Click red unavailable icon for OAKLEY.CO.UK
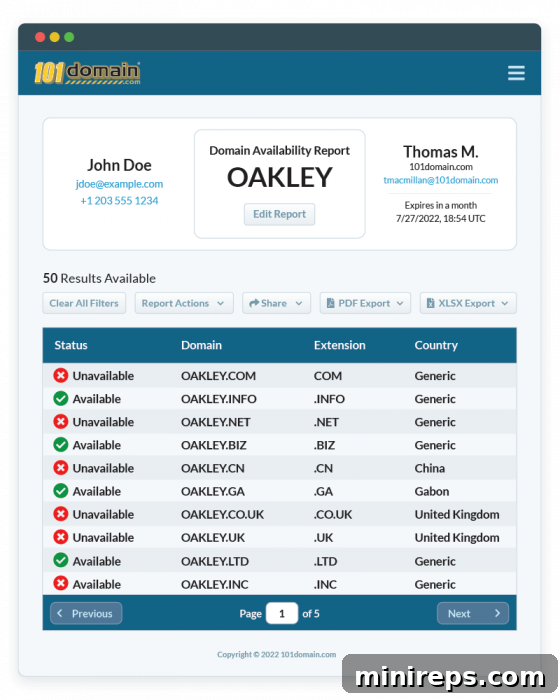The width and height of the screenshot is (560, 700). coord(61,514)
